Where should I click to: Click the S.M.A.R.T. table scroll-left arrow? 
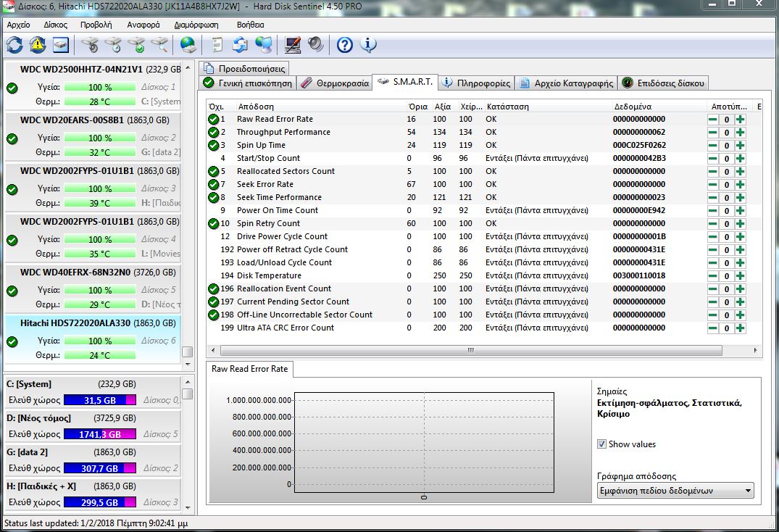point(213,351)
